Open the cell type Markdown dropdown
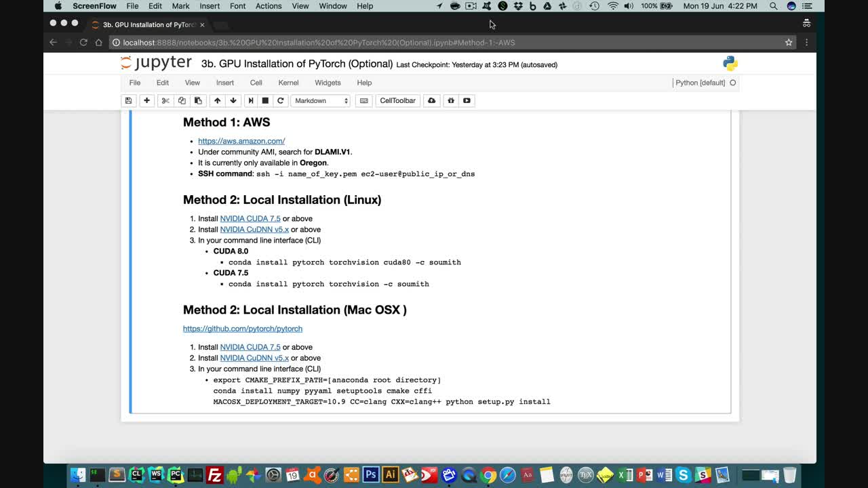Image resolution: width=868 pixels, height=488 pixels. pyautogui.click(x=321, y=100)
